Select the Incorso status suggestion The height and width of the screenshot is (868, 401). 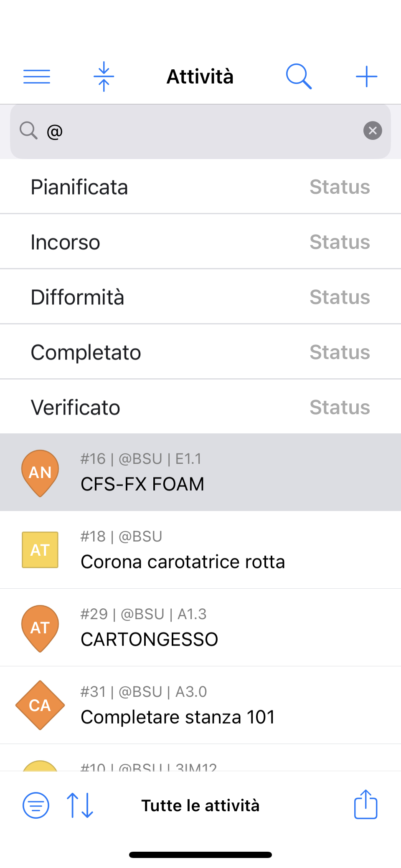coord(200,242)
